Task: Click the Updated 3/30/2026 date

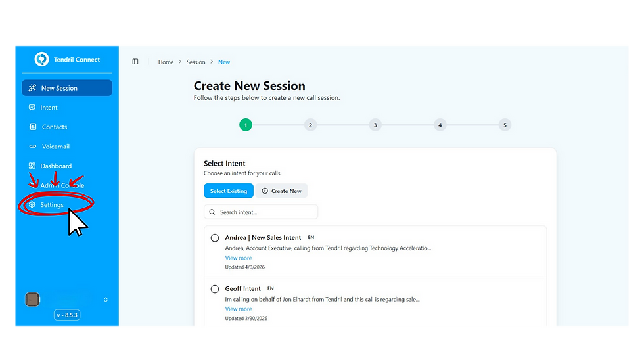Action: click(x=246, y=319)
